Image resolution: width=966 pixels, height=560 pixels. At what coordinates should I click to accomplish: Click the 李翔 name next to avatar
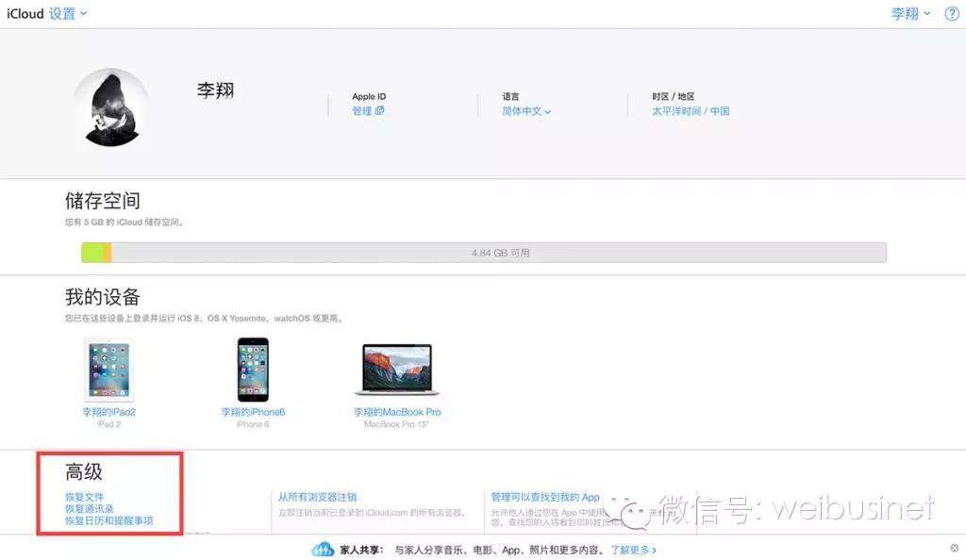(x=215, y=91)
